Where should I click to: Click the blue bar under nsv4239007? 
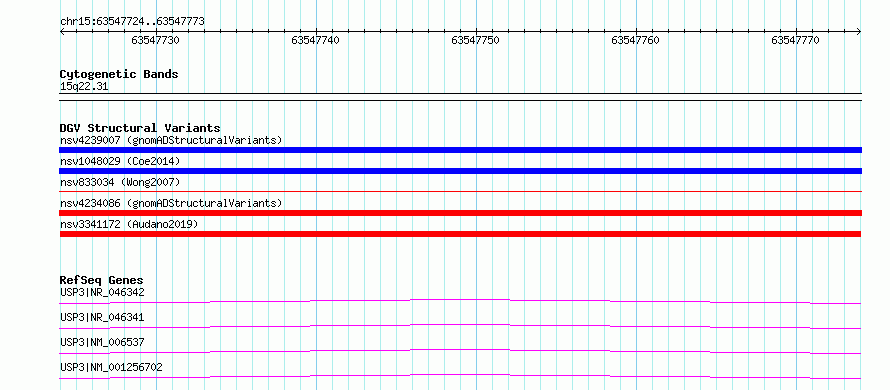460,150
